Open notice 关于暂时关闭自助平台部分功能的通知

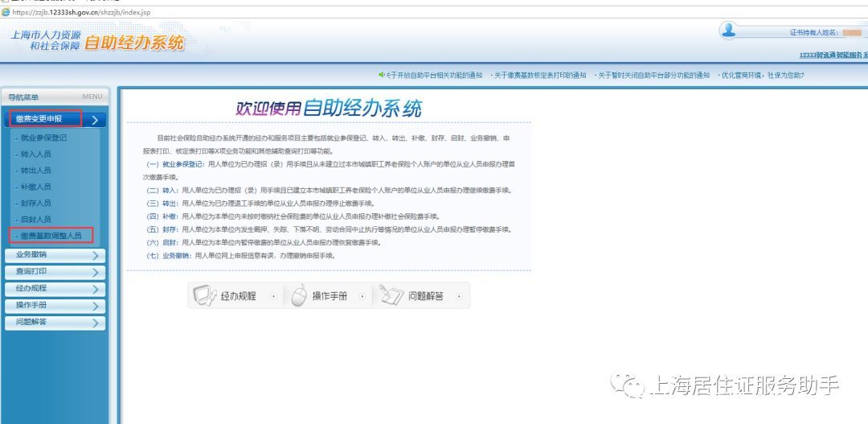[653, 76]
